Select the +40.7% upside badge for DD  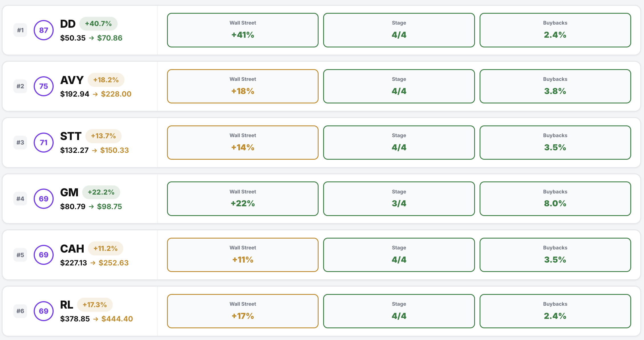[98, 24]
